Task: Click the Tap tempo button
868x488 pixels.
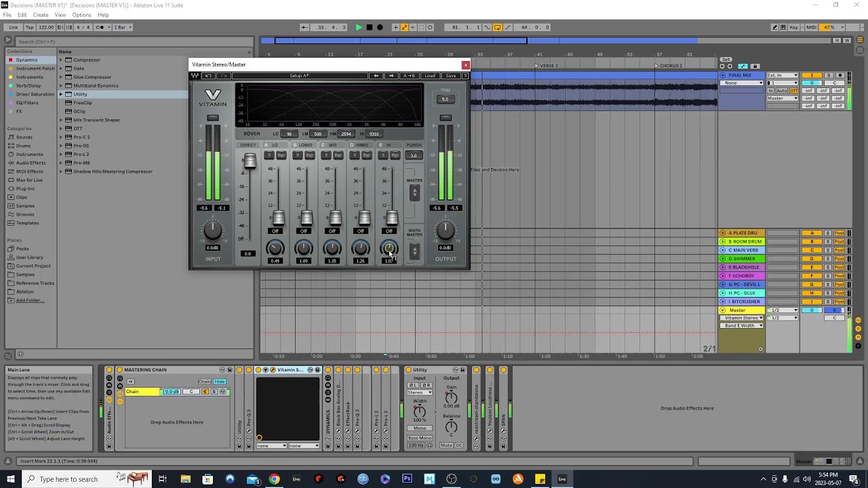Action: [x=29, y=27]
